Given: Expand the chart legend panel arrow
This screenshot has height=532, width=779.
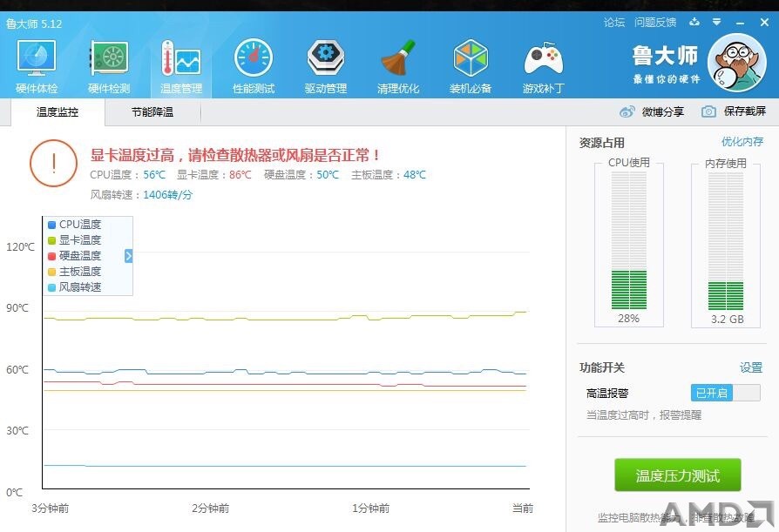Looking at the screenshot, I should pyautogui.click(x=129, y=256).
